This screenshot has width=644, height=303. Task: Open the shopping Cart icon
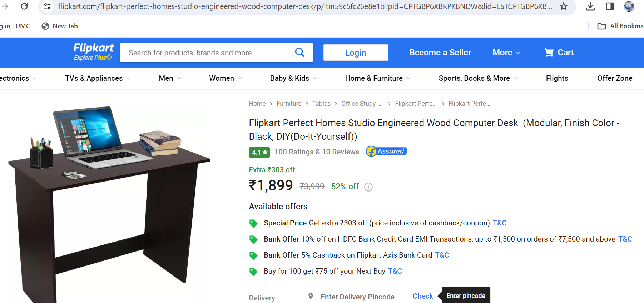[x=549, y=53]
